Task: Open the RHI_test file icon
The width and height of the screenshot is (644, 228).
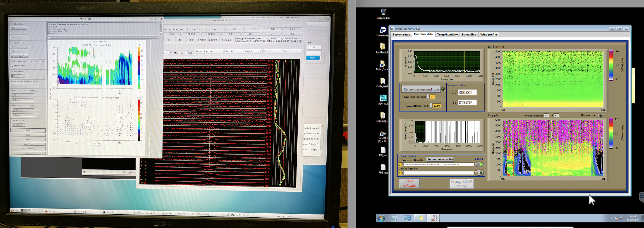Action: (x=383, y=167)
